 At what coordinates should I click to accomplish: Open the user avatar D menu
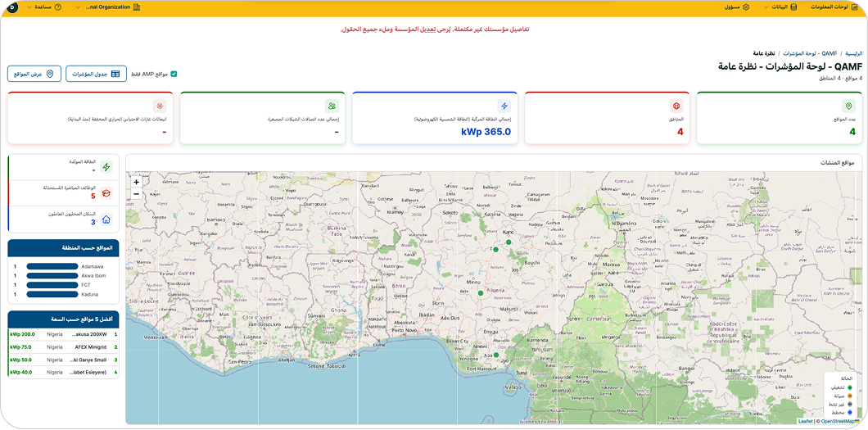click(14, 7)
